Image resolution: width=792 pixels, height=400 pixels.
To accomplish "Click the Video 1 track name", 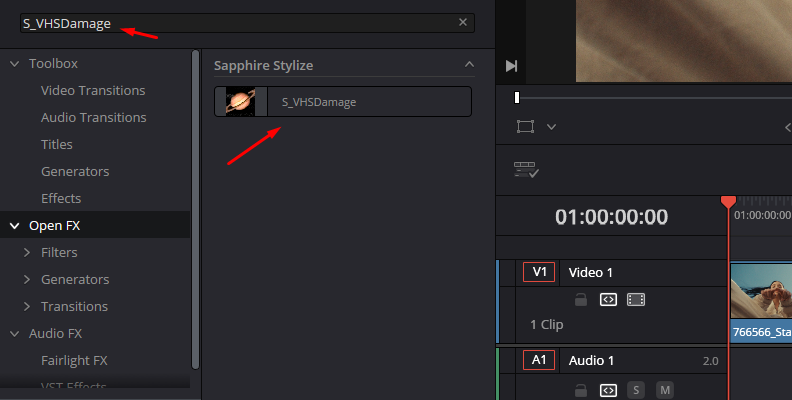I will tap(590, 273).
